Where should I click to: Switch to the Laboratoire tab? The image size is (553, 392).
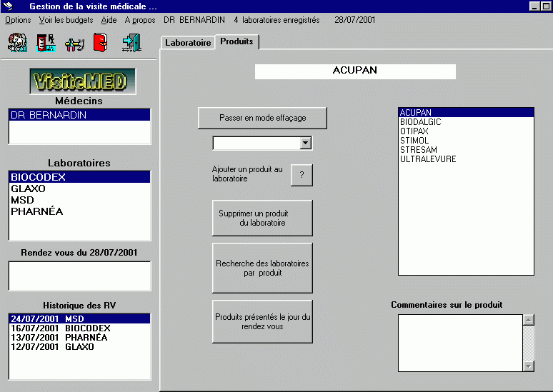click(x=188, y=43)
